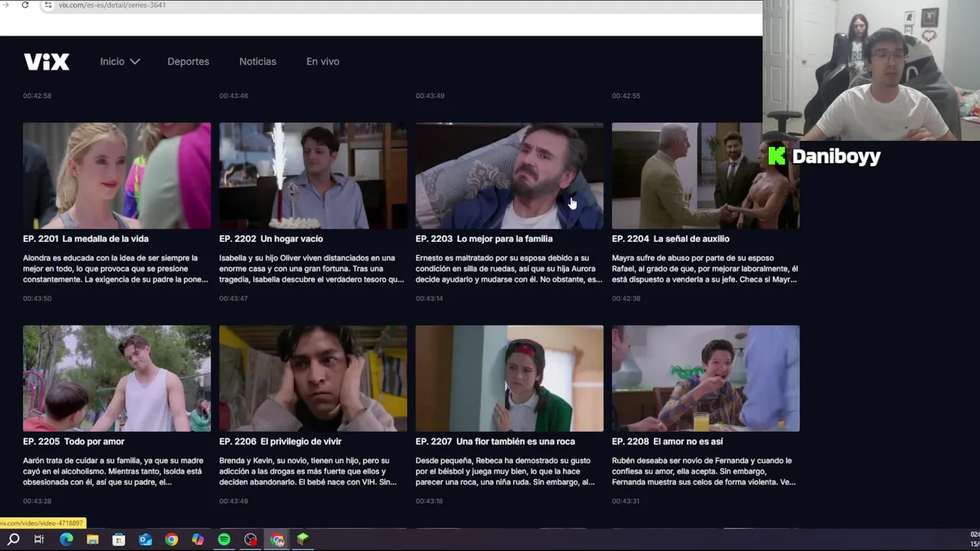
Task: Expand the Inicio dropdown menu
Action: pyautogui.click(x=119, y=61)
